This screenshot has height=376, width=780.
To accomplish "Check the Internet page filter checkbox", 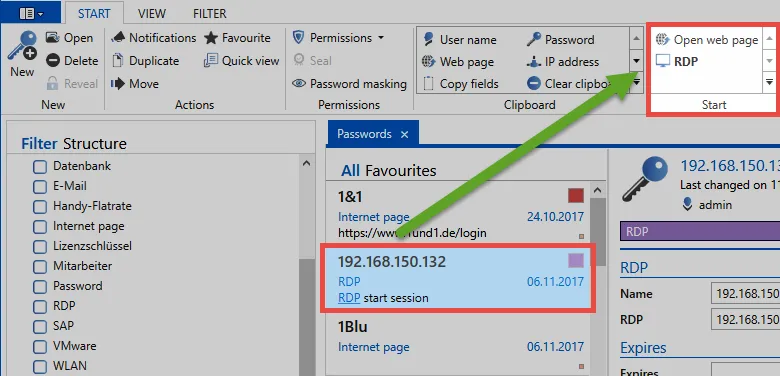I will [x=40, y=227].
